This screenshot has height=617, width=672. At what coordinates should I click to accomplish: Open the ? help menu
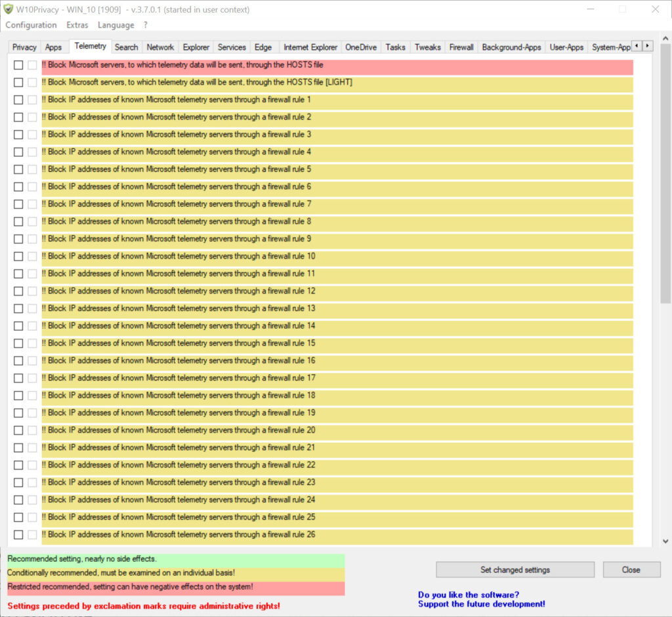(x=145, y=25)
